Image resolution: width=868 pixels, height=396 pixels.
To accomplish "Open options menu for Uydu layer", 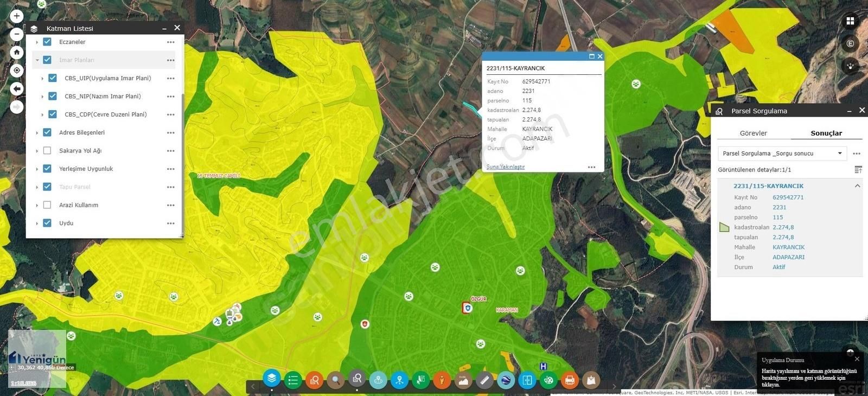I will point(171,223).
